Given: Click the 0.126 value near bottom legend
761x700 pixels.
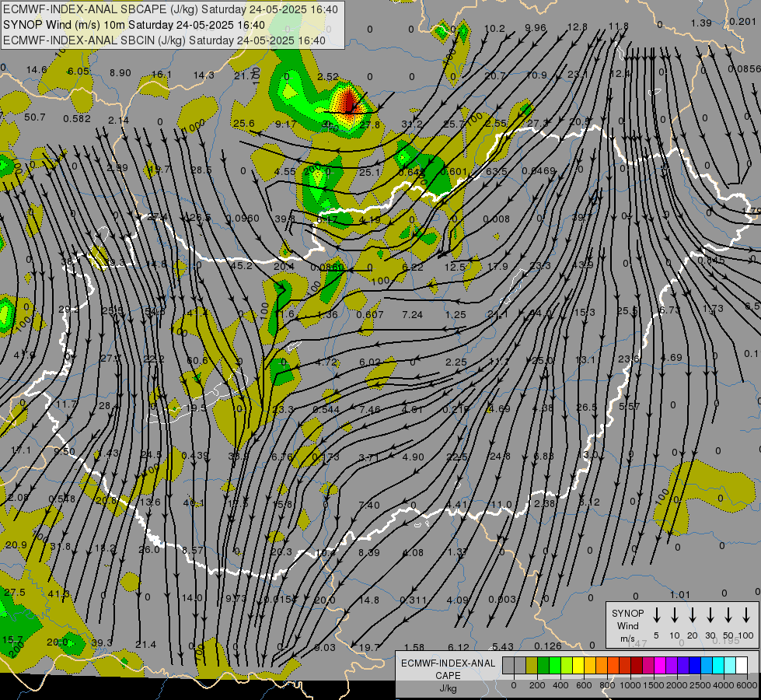Looking at the screenshot, I should [548, 646].
